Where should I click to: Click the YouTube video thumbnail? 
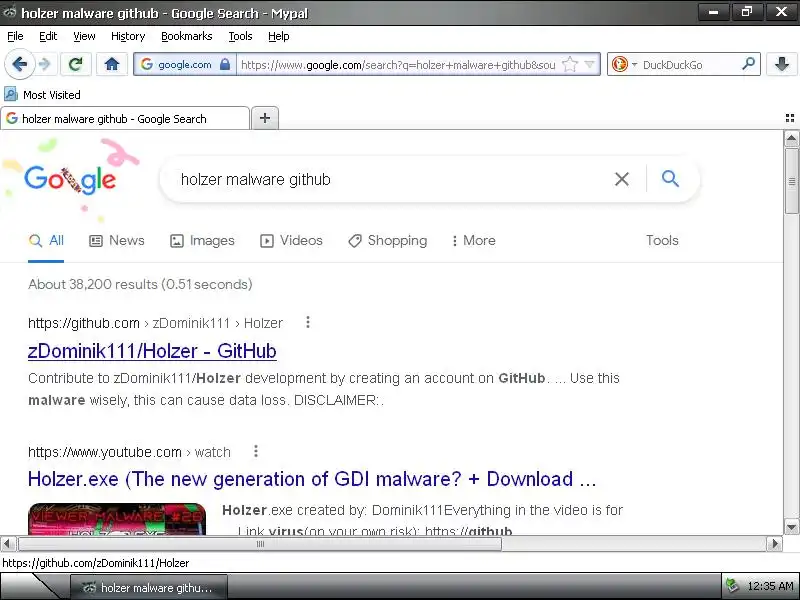(x=117, y=519)
